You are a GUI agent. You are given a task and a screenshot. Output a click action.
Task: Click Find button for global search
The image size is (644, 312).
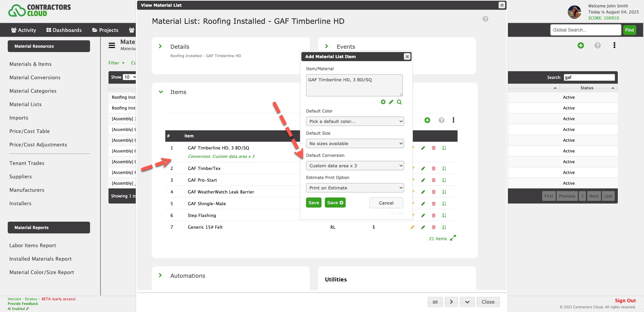click(630, 30)
